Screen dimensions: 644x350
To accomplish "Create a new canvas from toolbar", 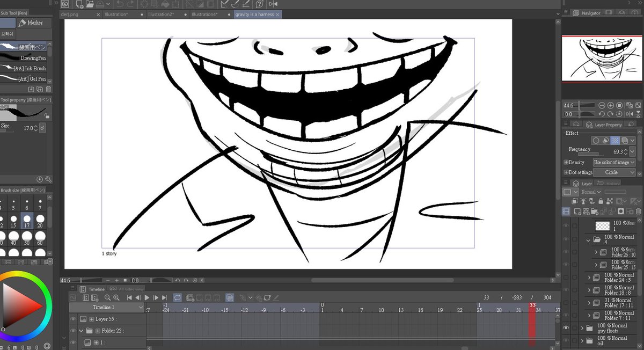I will coord(79,4).
